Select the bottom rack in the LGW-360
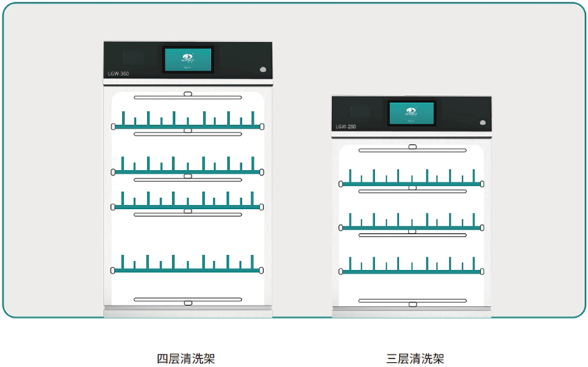The height and width of the screenshot is (367, 588). point(187,270)
